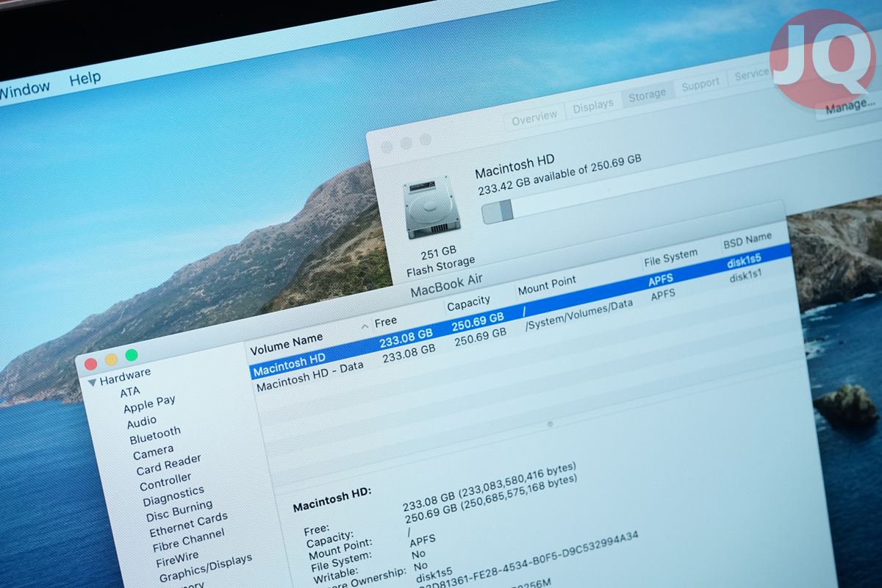Viewport: 882px width, 588px height.
Task: Sort volumes by the Free column
Action: 386,321
